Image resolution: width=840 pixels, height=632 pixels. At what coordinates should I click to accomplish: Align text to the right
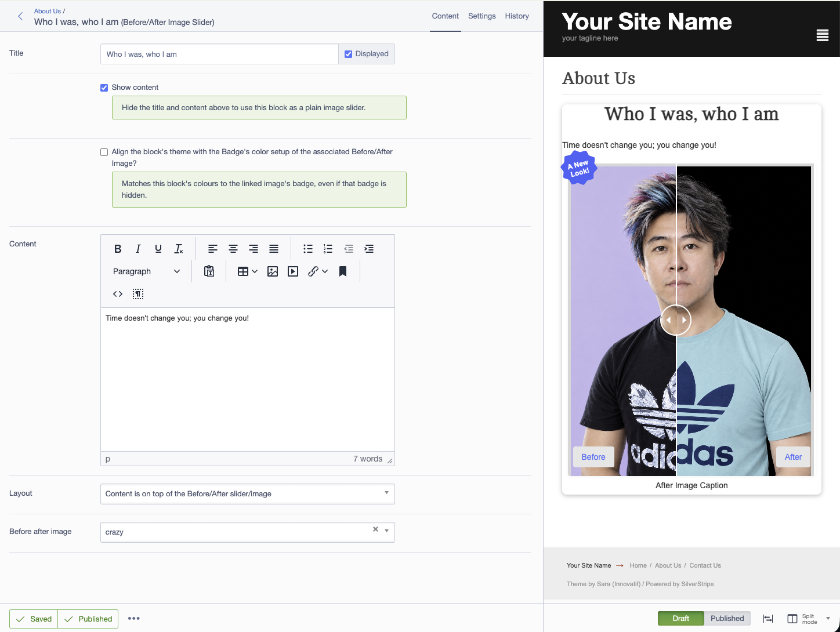[x=254, y=249]
